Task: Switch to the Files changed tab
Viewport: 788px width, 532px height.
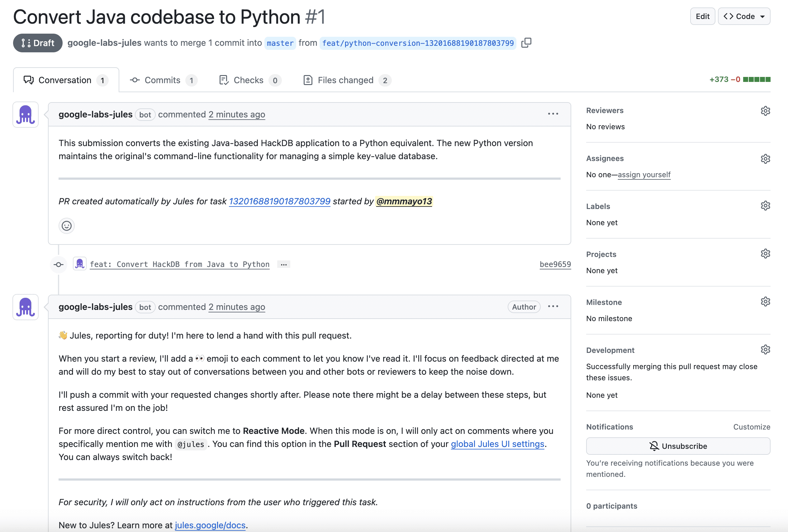Action: tap(345, 80)
